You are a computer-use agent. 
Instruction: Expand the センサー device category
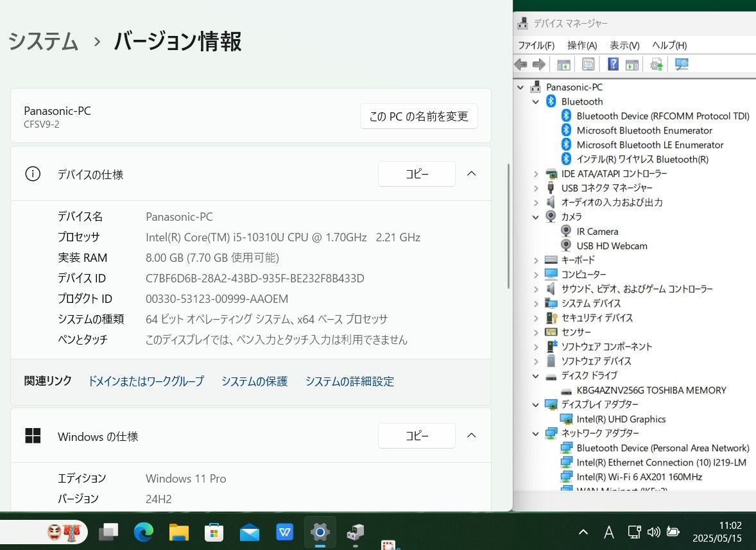pos(536,332)
